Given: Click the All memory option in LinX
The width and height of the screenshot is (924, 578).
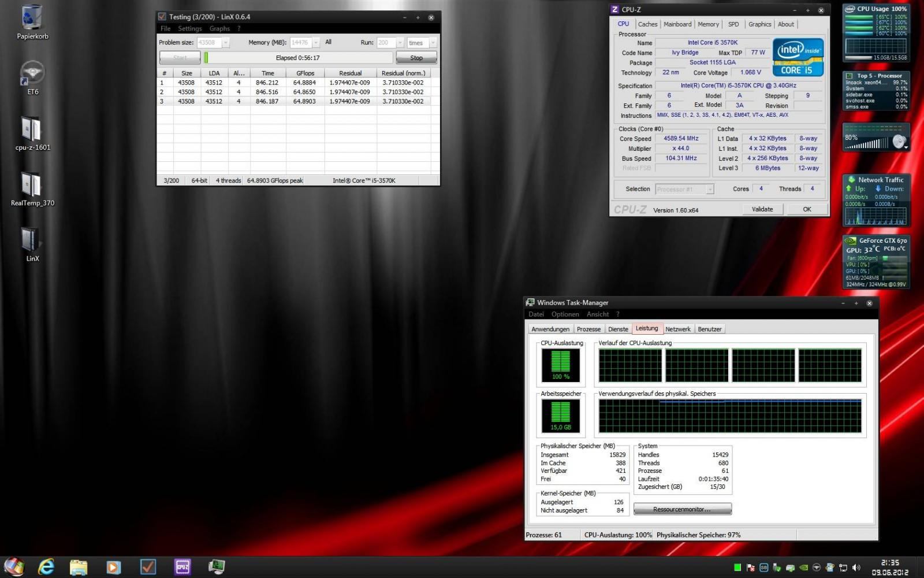Looking at the screenshot, I should tap(329, 42).
